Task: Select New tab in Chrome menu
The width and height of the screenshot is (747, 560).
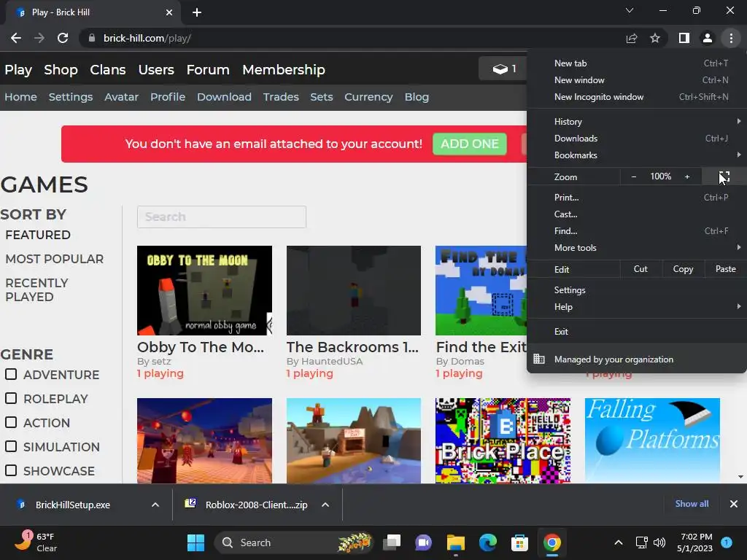Action: pos(636,63)
